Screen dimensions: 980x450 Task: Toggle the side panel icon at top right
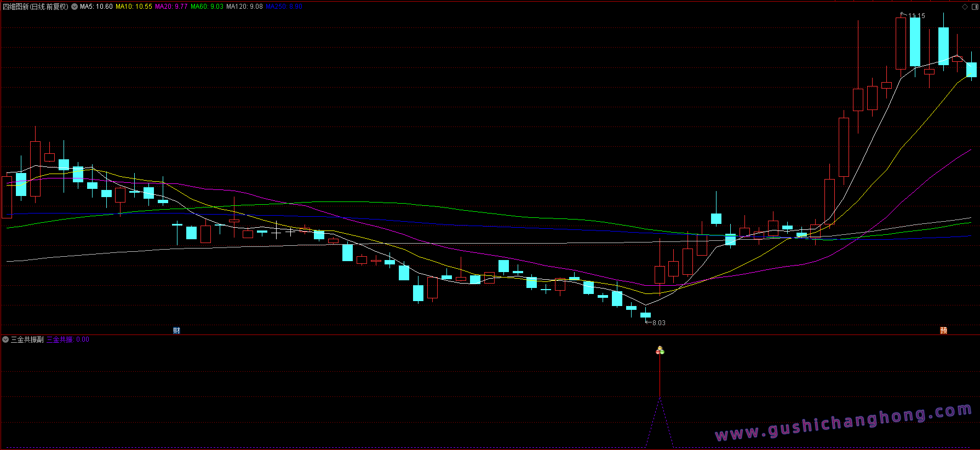pos(974,7)
